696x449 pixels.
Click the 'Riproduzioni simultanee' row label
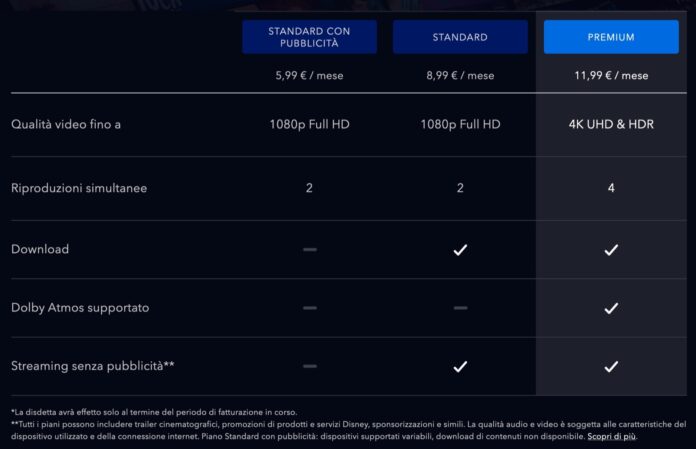click(79, 188)
